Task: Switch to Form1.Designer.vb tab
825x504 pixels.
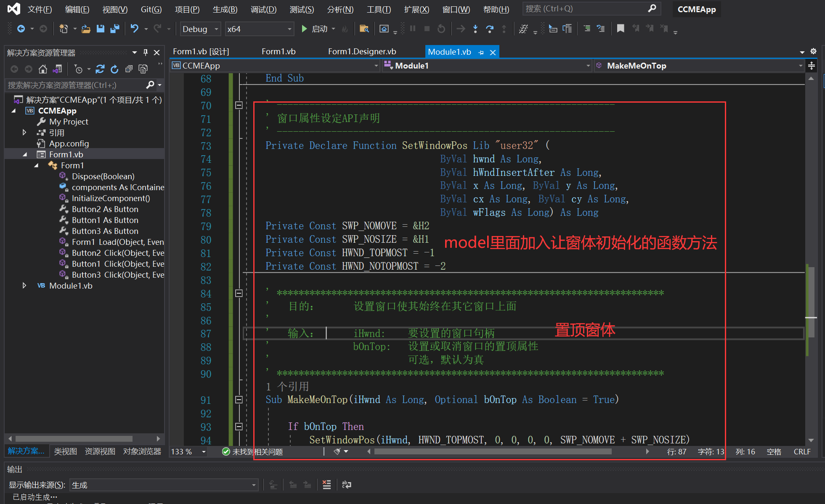Action: pyautogui.click(x=362, y=52)
